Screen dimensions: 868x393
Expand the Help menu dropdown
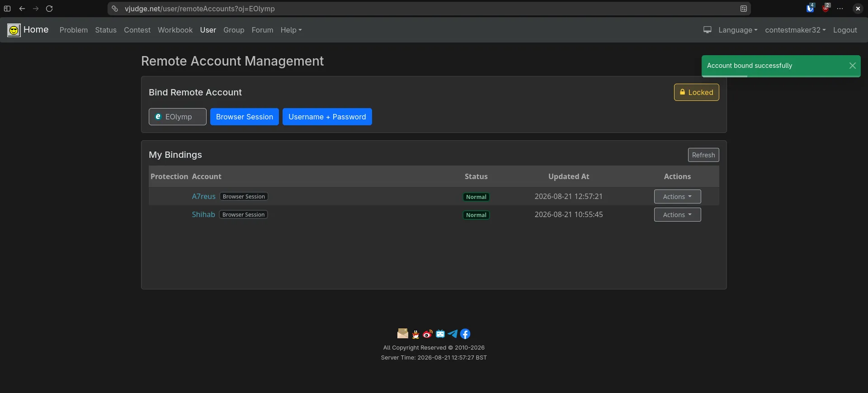tap(291, 30)
